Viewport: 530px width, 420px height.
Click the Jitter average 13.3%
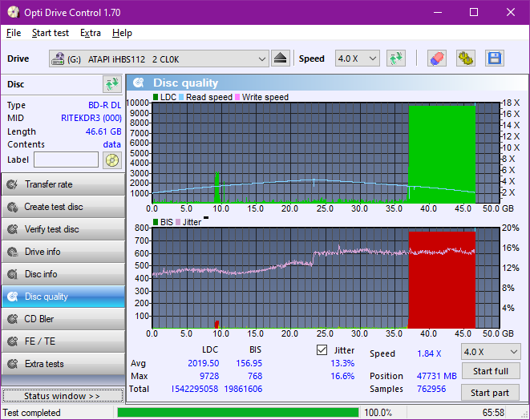pos(342,363)
